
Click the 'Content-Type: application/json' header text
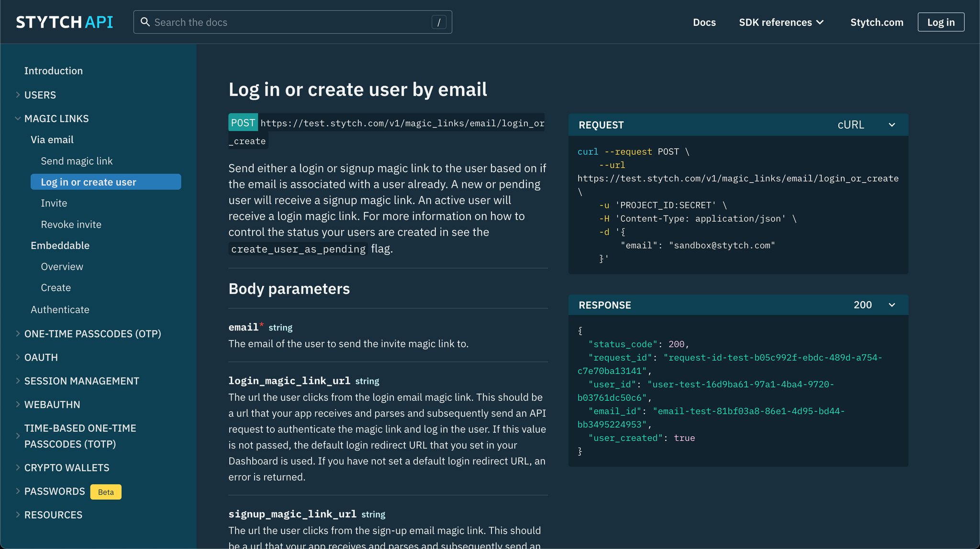point(701,219)
